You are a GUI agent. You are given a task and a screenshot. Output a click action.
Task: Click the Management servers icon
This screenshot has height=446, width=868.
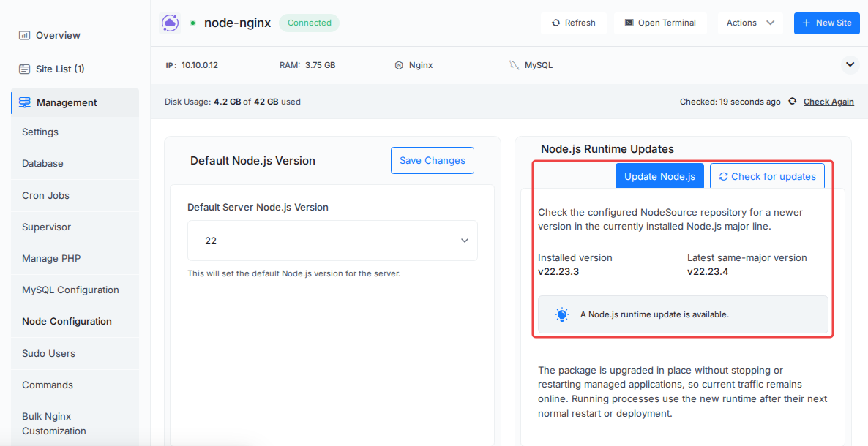(x=25, y=102)
